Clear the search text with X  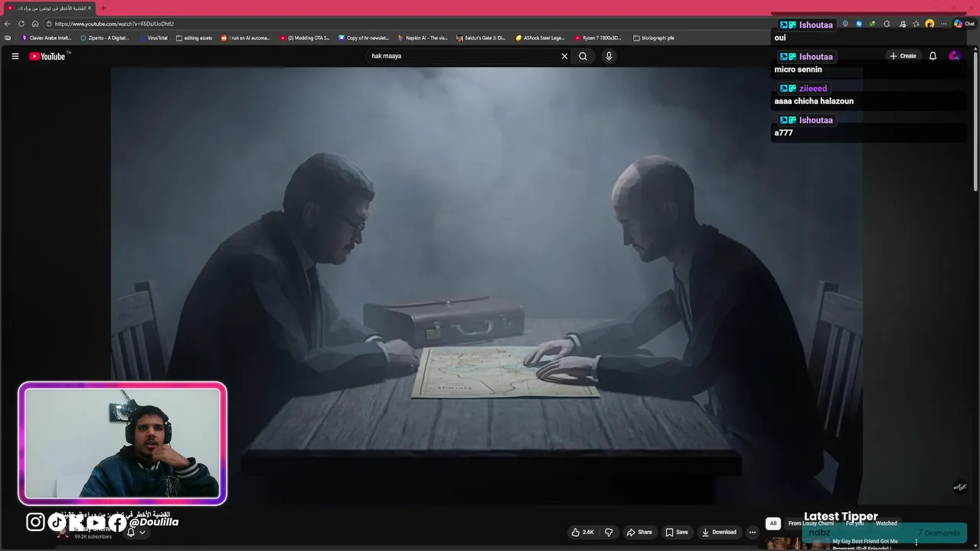tap(564, 56)
